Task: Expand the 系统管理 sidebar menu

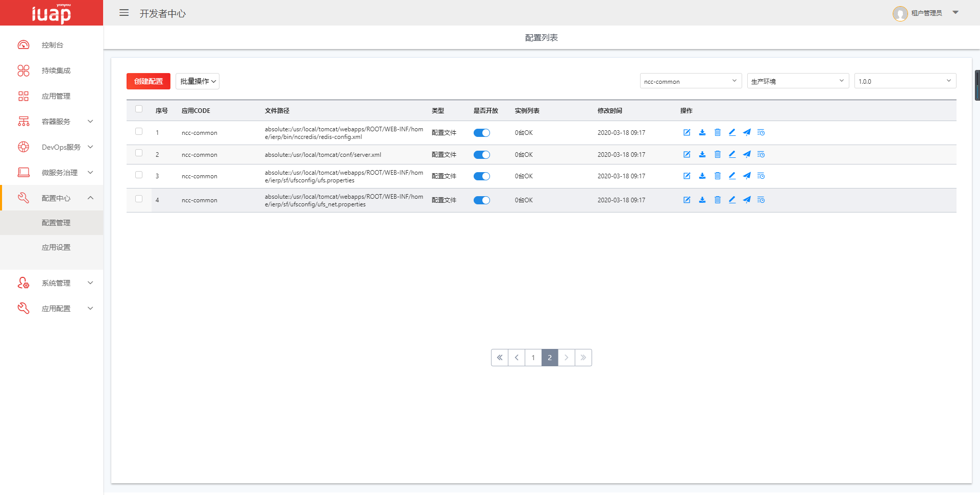Action: click(x=52, y=283)
